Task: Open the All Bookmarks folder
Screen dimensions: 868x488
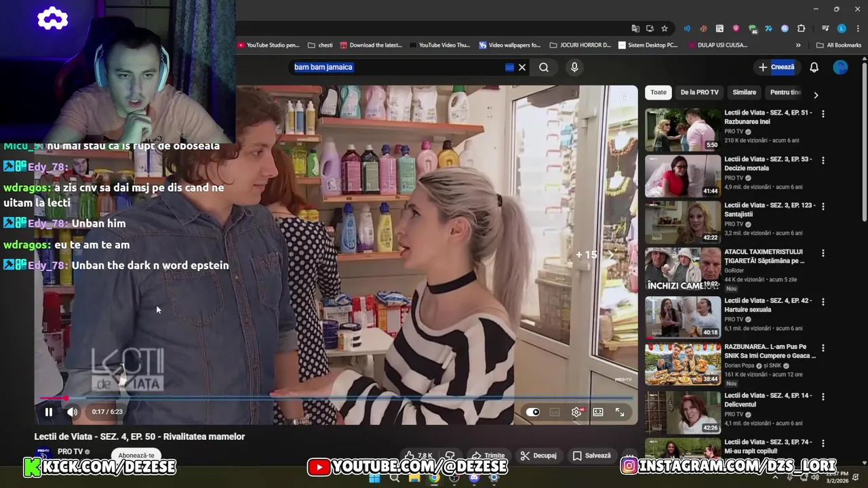Action: (839, 45)
